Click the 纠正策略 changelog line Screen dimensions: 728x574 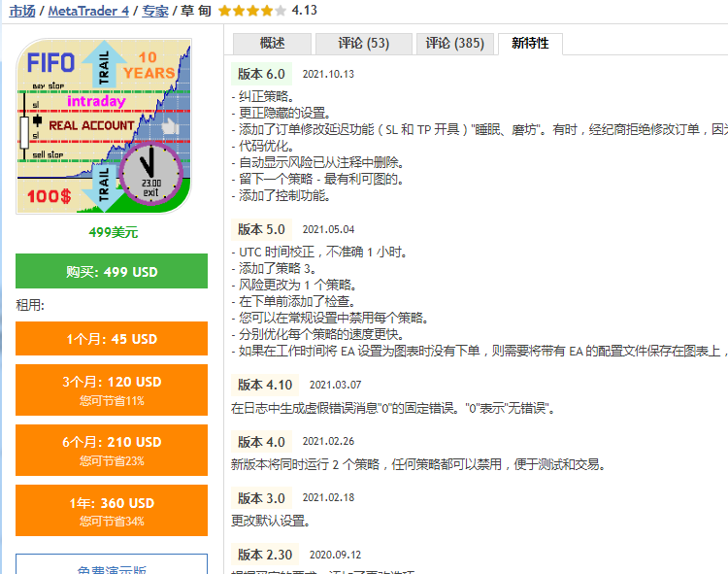263,96
